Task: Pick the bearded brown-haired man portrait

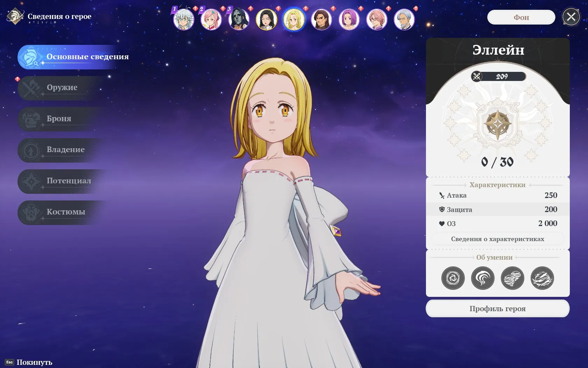Action: click(321, 19)
